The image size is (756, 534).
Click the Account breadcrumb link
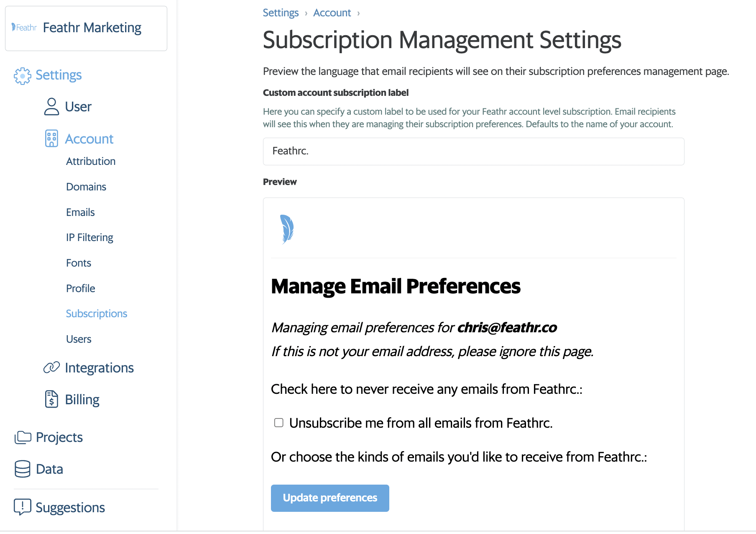332,13
